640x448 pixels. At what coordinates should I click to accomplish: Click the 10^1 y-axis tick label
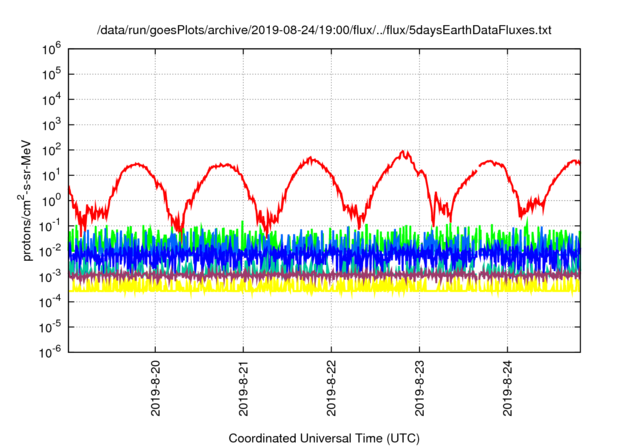tap(51, 175)
